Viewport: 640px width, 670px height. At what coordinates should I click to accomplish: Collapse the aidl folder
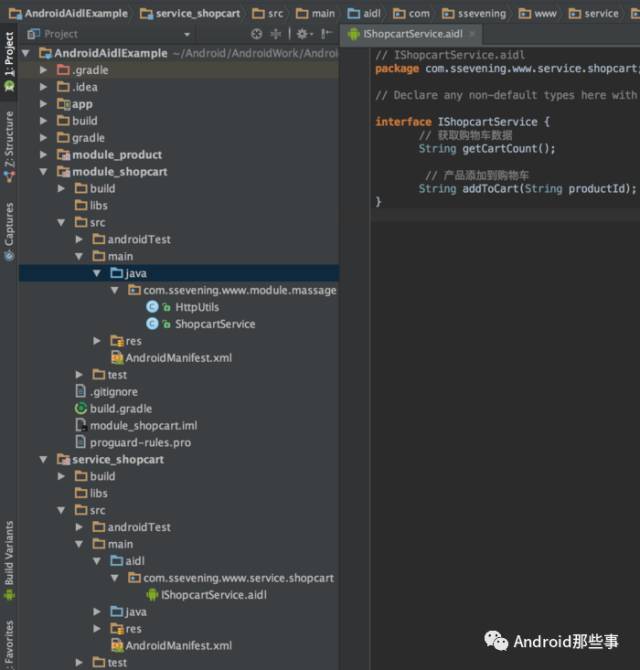(x=97, y=561)
